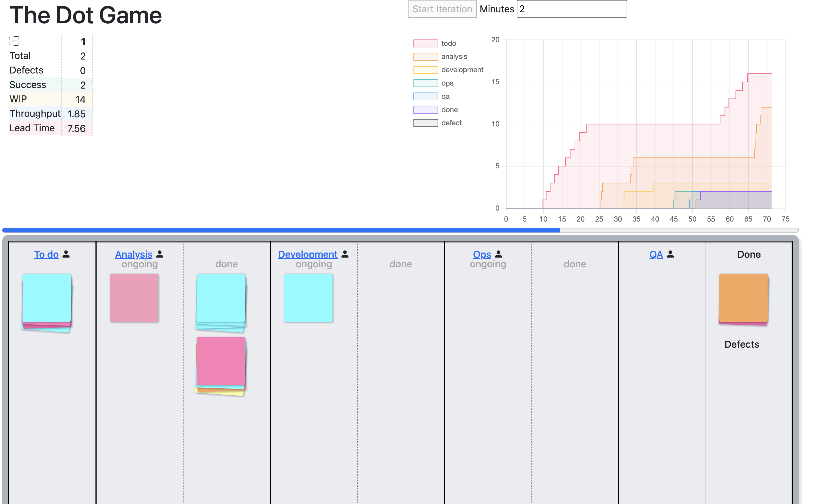Click the Minutes input field
Image resolution: width=817 pixels, height=504 pixels.
coord(571,9)
